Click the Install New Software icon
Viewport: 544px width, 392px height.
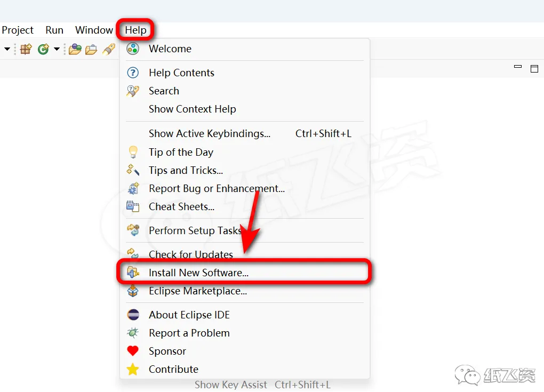133,273
